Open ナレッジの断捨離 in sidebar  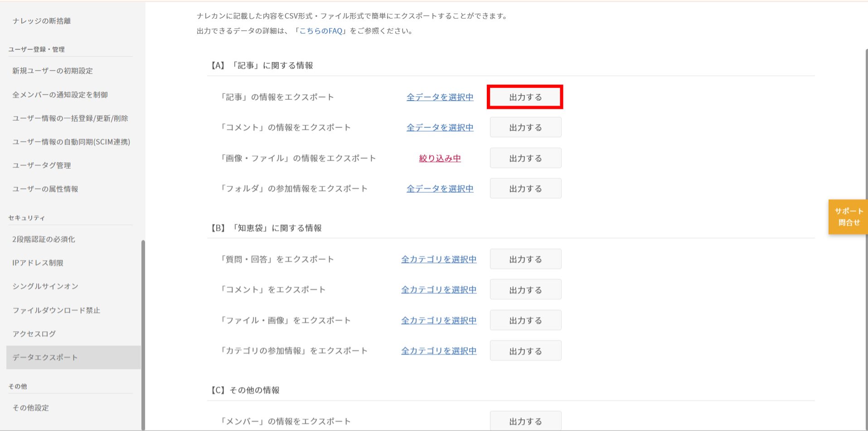(42, 21)
